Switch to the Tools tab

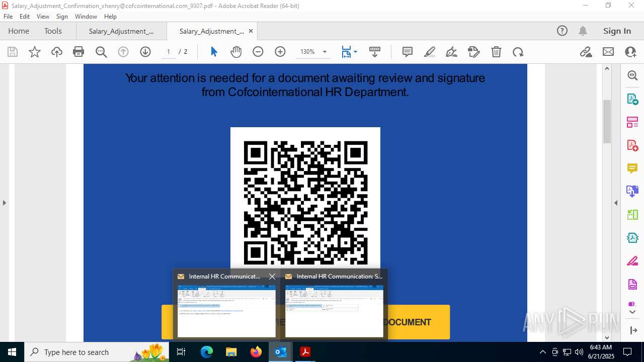[x=53, y=31]
